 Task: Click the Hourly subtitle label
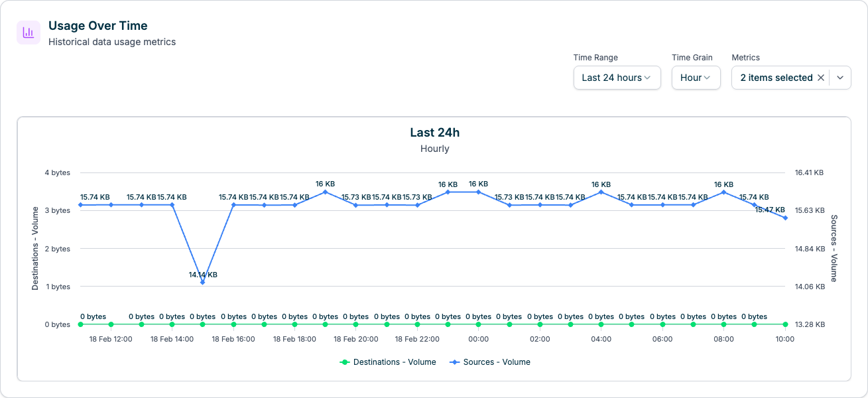pyautogui.click(x=434, y=149)
